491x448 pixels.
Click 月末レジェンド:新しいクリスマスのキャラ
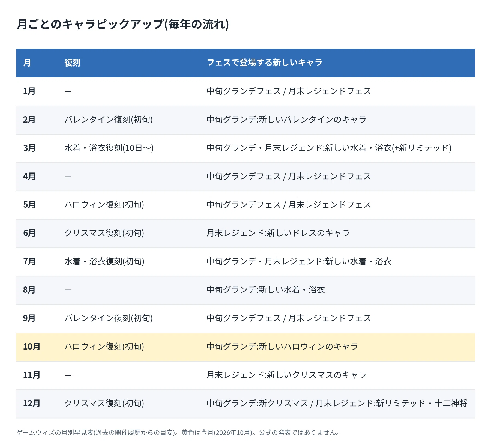pos(286,375)
